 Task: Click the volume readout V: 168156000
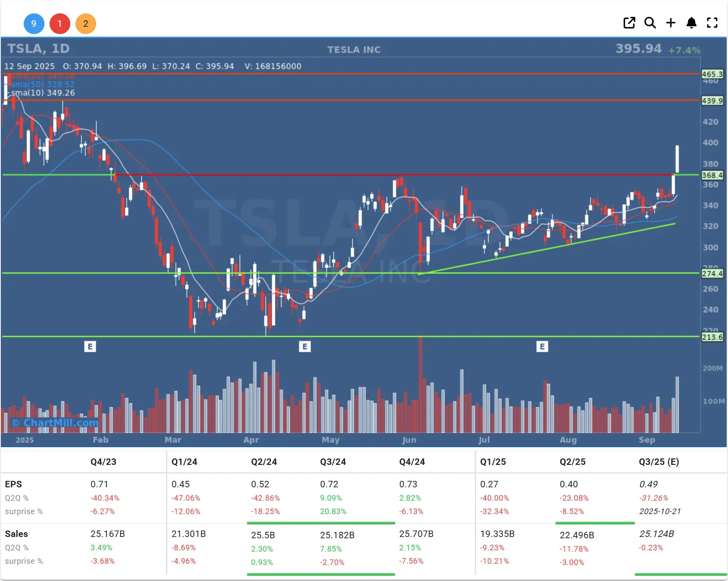(273, 66)
